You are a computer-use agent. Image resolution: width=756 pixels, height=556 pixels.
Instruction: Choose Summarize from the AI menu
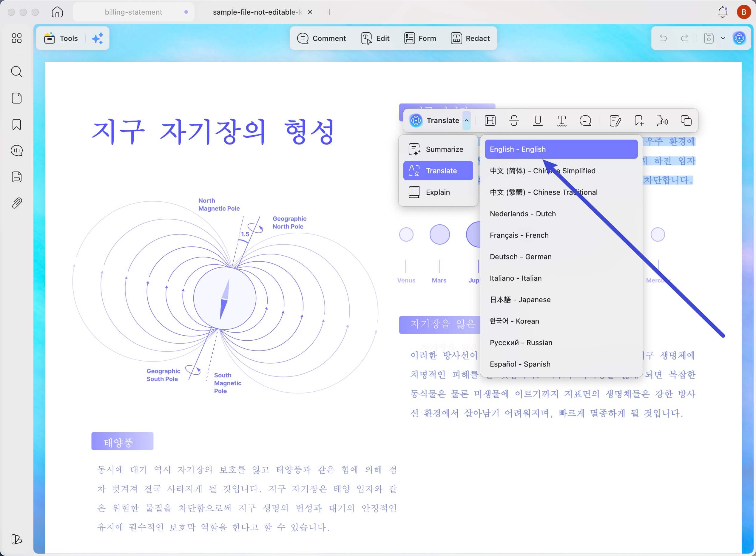click(x=438, y=149)
